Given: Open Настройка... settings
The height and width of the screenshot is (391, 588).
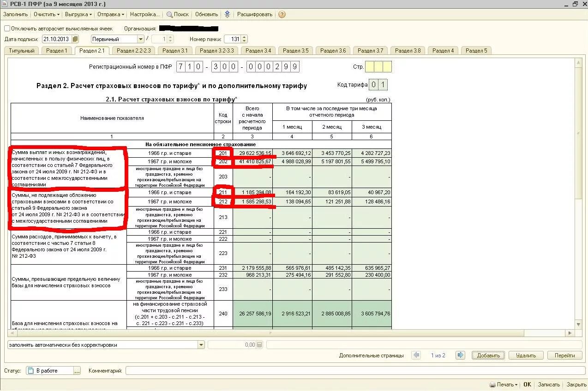Looking at the screenshot, I should [145, 14].
